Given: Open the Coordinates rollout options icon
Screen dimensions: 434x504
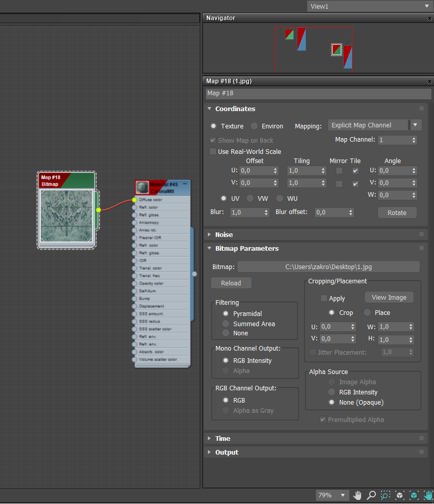Looking at the screenshot, I should tap(422, 109).
